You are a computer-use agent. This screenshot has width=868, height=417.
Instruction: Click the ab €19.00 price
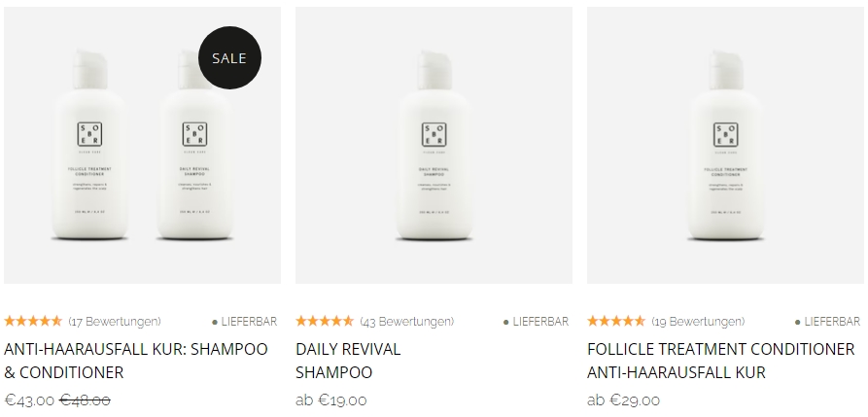[331, 400]
